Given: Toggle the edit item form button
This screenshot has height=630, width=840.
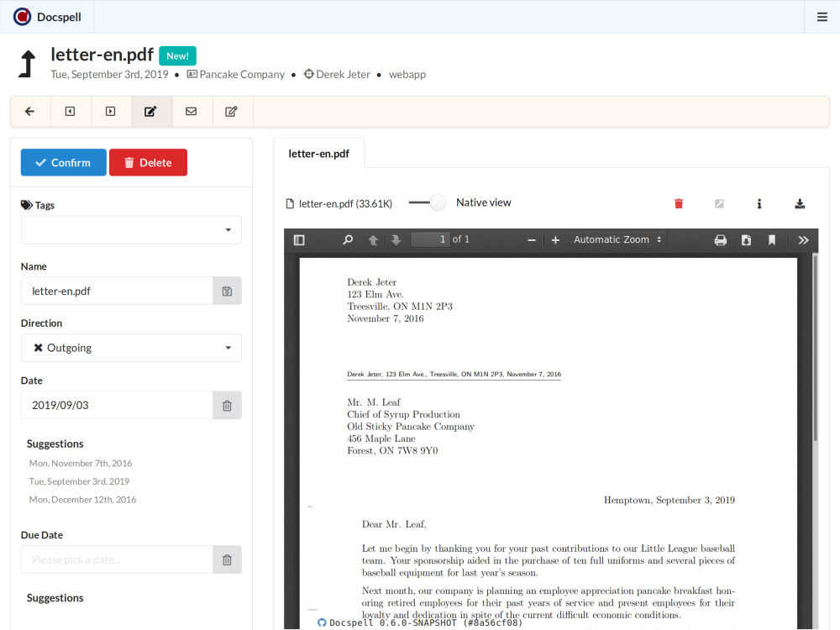Looking at the screenshot, I should (151, 112).
